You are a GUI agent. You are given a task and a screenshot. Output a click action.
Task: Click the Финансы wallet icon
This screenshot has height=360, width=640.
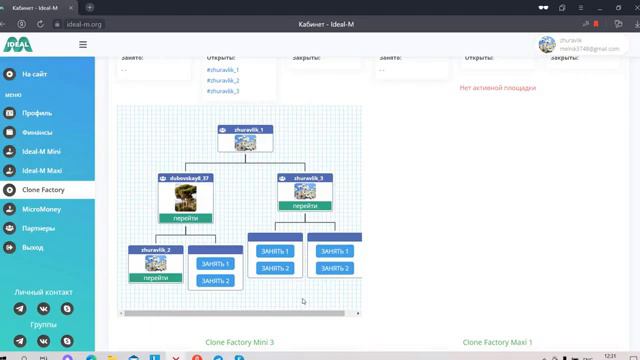pyautogui.click(x=9, y=132)
